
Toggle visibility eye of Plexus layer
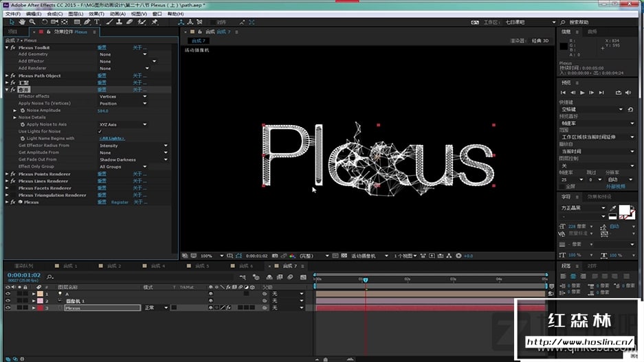(8, 308)
